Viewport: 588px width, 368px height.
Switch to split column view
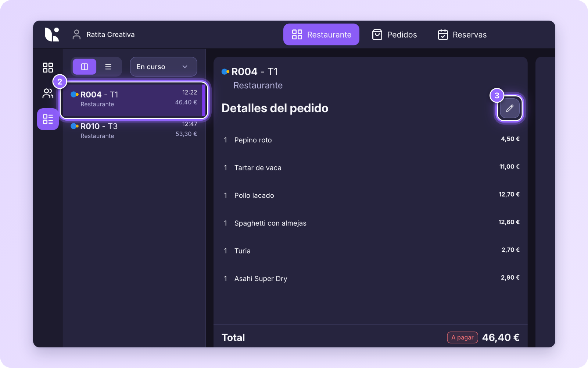pyautogui.click(x=85, y=67)
